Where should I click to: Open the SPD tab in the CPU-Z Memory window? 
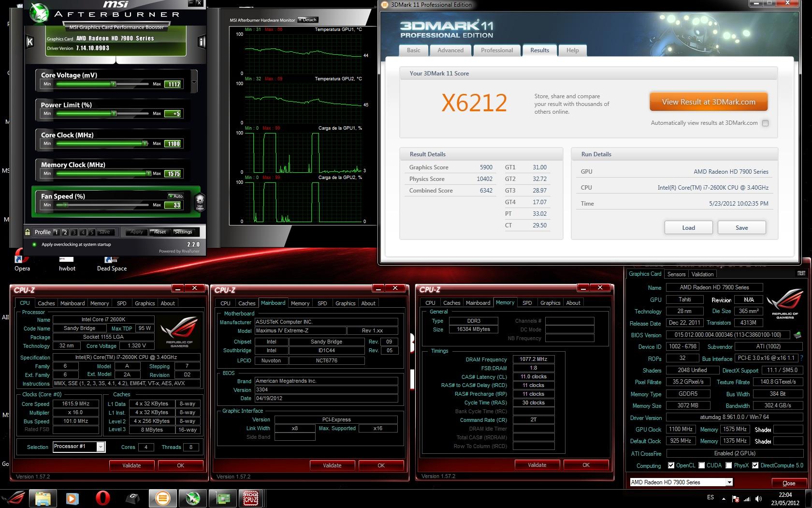coord(527,303)
